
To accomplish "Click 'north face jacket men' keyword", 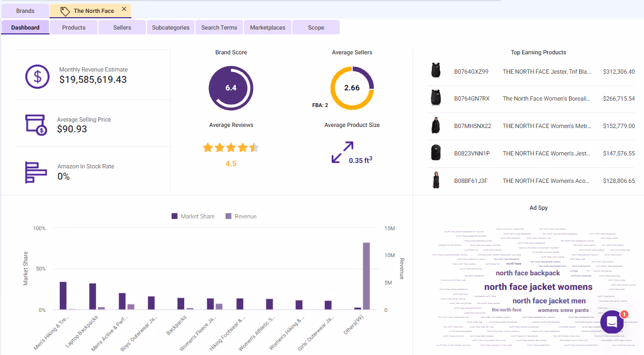I will [549, 301].
